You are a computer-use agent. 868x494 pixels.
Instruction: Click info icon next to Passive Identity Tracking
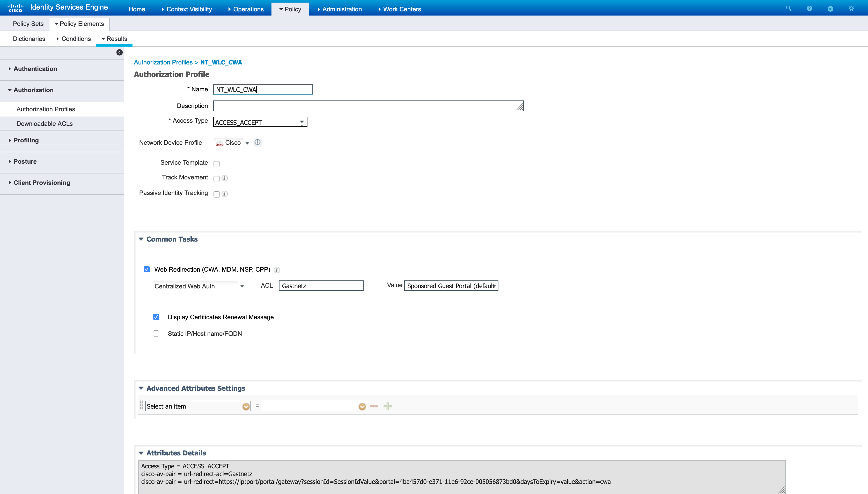coord(224,194)
